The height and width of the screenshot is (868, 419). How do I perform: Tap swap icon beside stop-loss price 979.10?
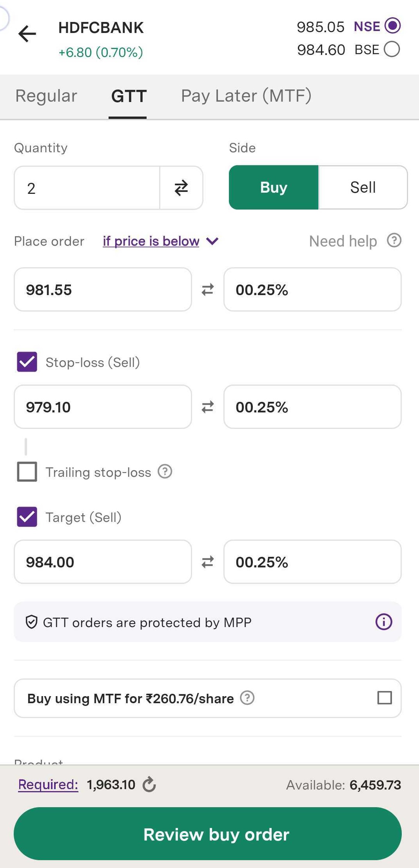207,407
